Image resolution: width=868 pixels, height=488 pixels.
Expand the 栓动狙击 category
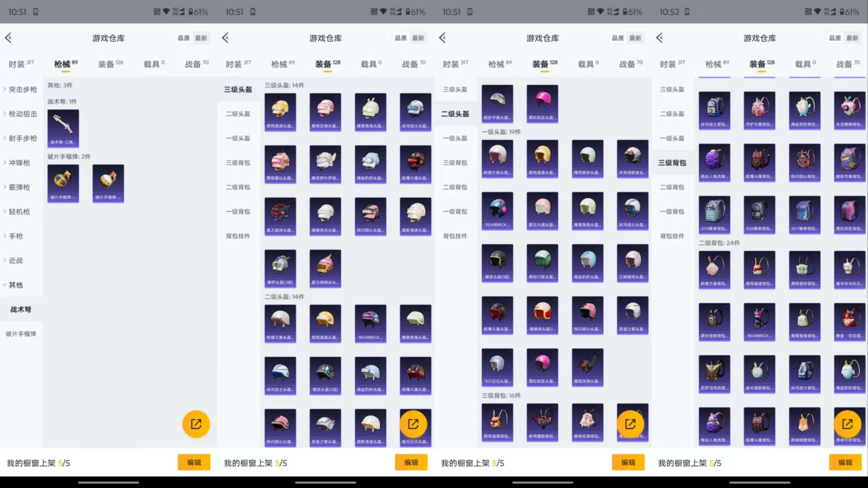click(21, 114)
